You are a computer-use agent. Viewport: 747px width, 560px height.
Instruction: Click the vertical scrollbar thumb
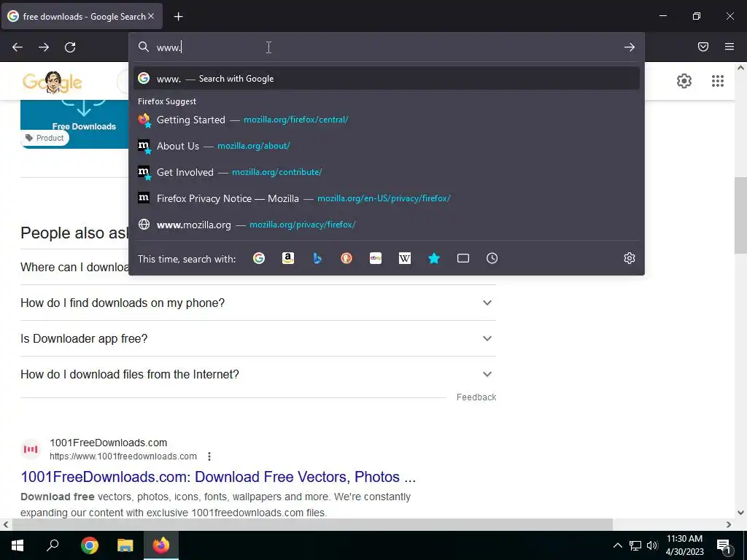(x=740, y=215)
